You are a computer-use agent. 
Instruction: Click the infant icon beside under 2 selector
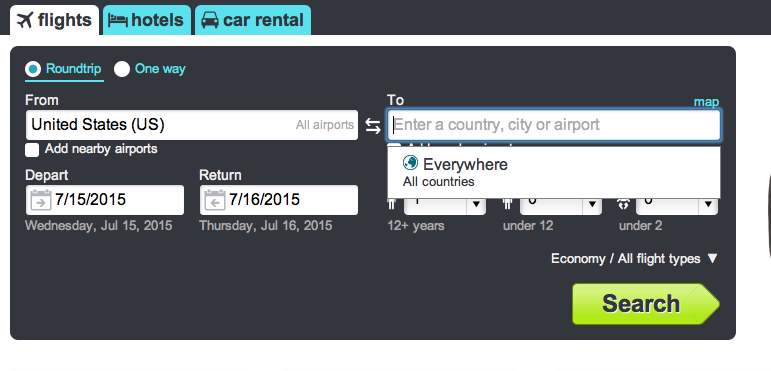point(623,204)
